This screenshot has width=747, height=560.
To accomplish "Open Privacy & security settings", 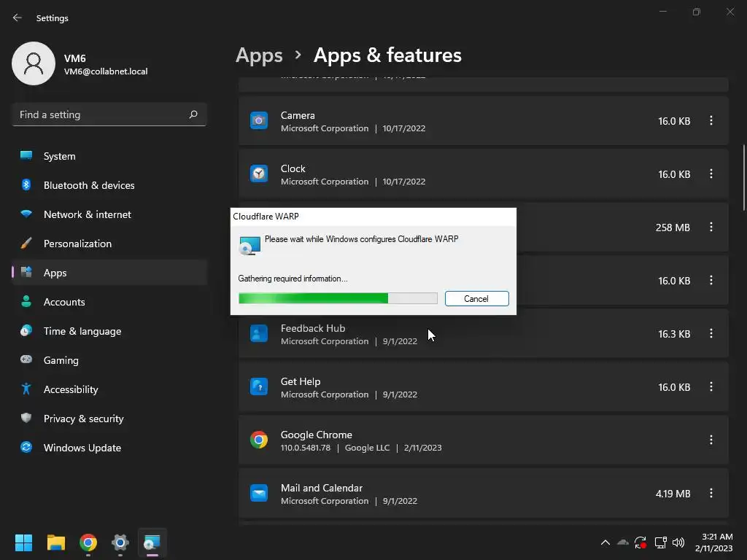I will 109,419.
